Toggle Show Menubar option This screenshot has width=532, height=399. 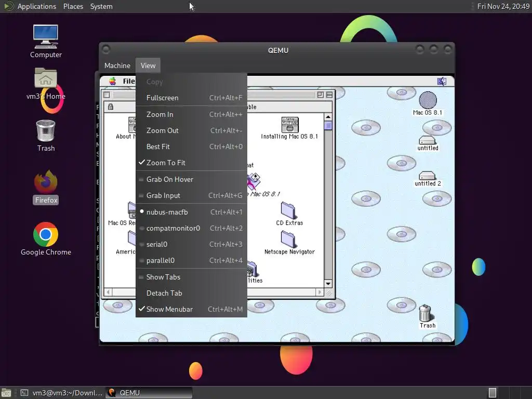click(191, 309)
